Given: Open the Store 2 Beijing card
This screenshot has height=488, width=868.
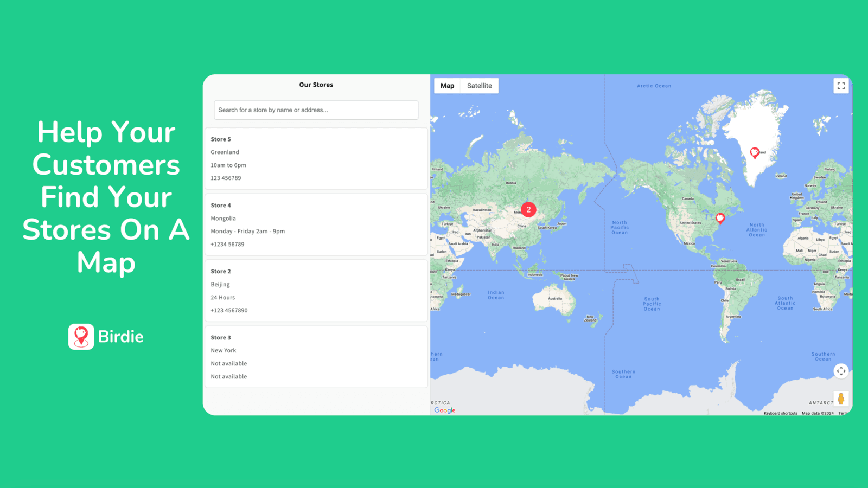Looking at the screenshot, I should point(316,291).
